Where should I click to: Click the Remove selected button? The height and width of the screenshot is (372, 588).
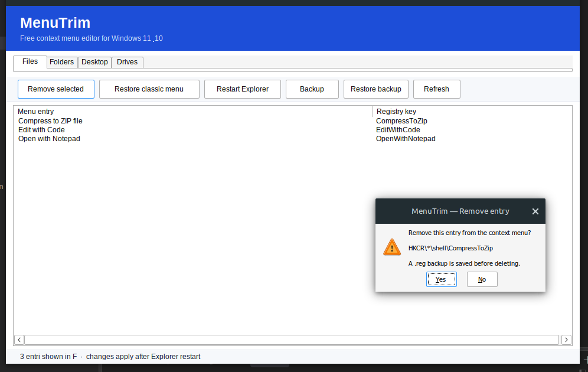(x=56, y=89)
